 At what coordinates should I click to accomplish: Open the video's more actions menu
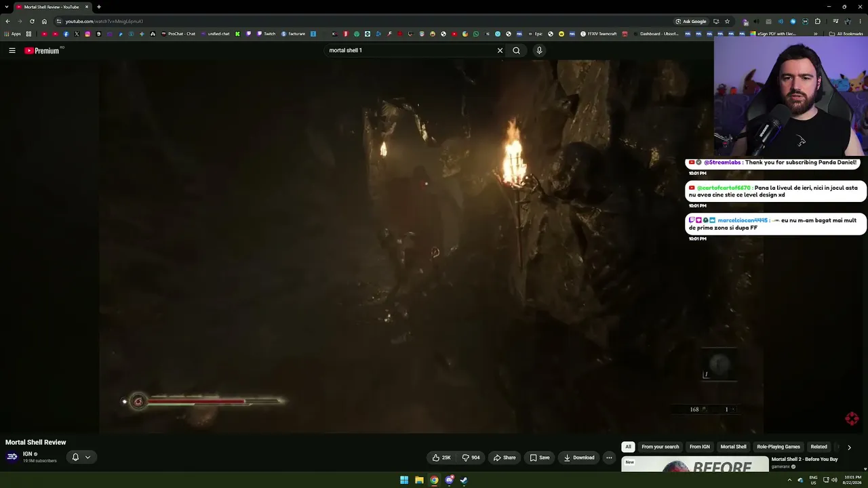[x=609, y=457]
